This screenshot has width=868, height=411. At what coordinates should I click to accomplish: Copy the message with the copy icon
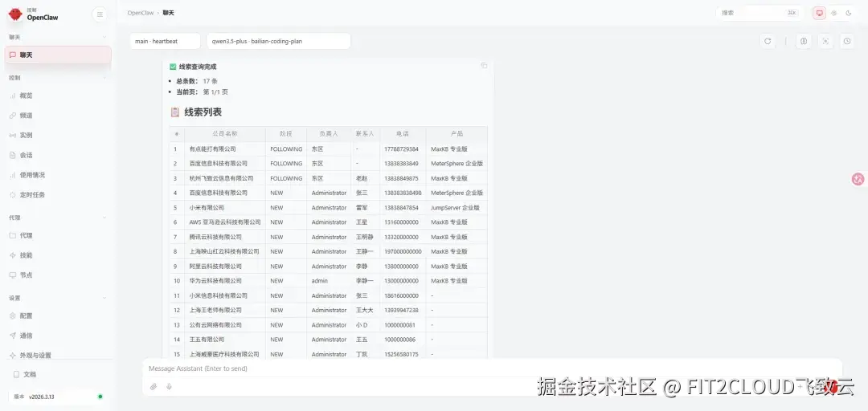tap(484, 65)
